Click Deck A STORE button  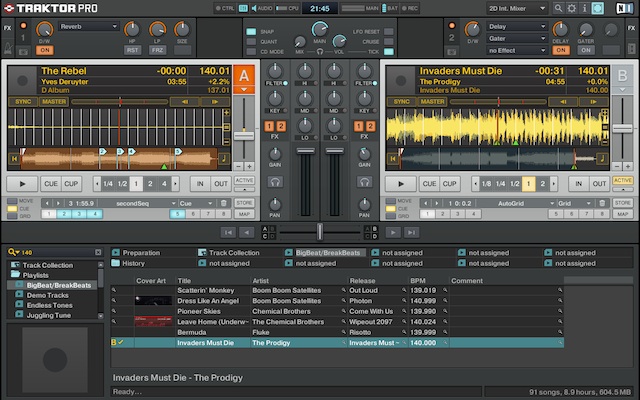click(x=244, y=203)
